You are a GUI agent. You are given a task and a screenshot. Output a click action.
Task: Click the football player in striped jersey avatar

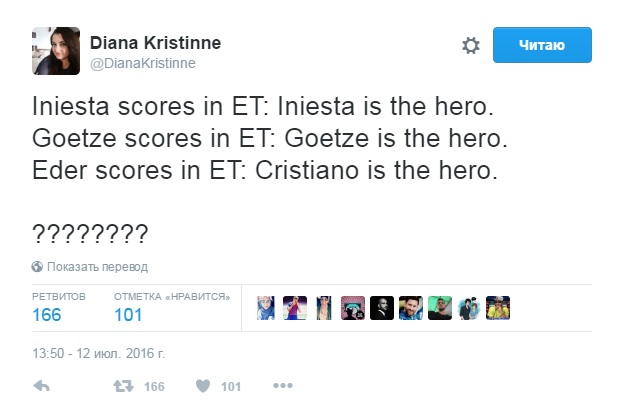coord(295,308)
